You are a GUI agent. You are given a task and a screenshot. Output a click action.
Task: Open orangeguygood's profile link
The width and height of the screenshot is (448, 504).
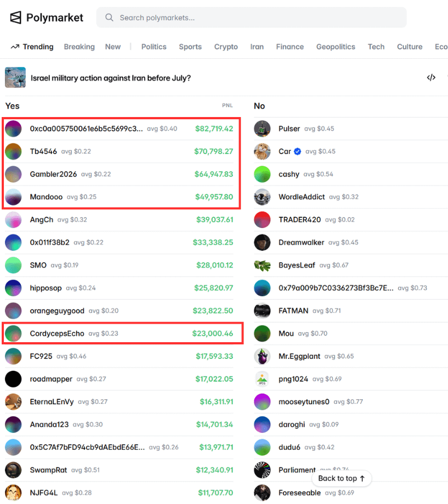(x=57, y=311)
